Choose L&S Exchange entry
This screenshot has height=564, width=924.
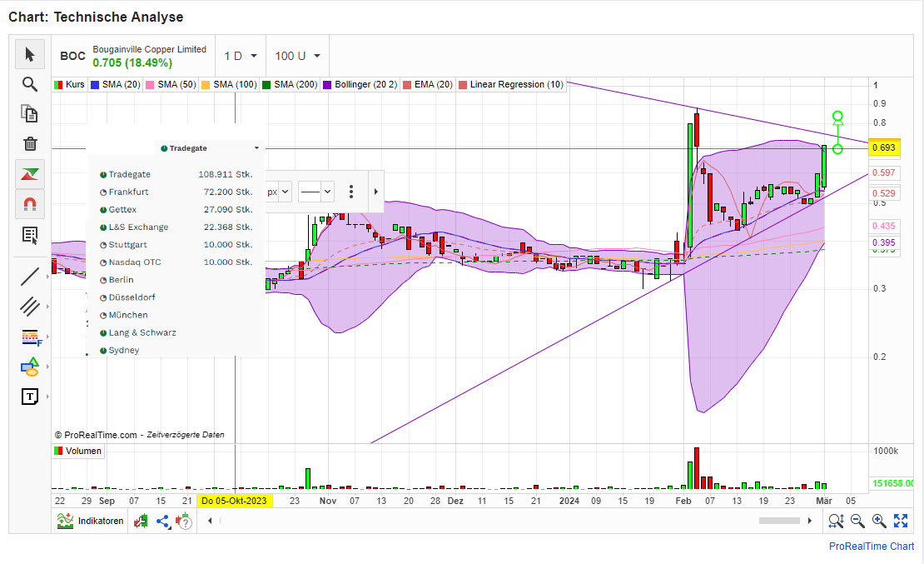pos(176,227)
